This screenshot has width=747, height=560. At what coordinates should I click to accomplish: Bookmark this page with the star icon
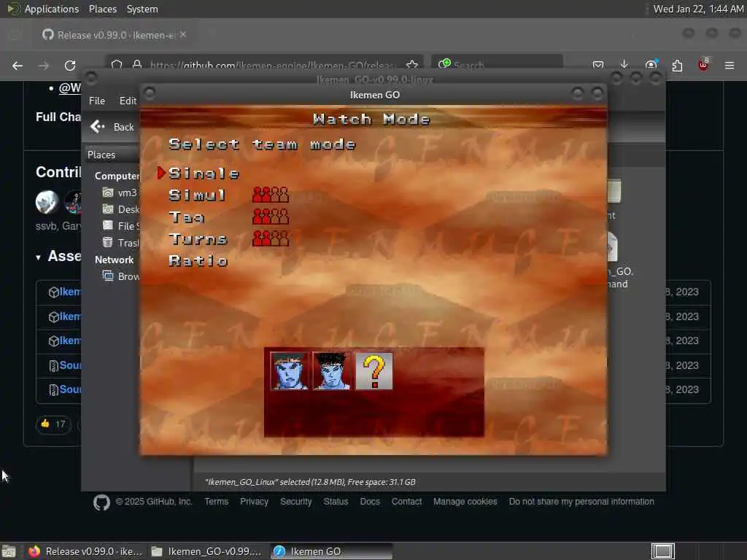412,65
